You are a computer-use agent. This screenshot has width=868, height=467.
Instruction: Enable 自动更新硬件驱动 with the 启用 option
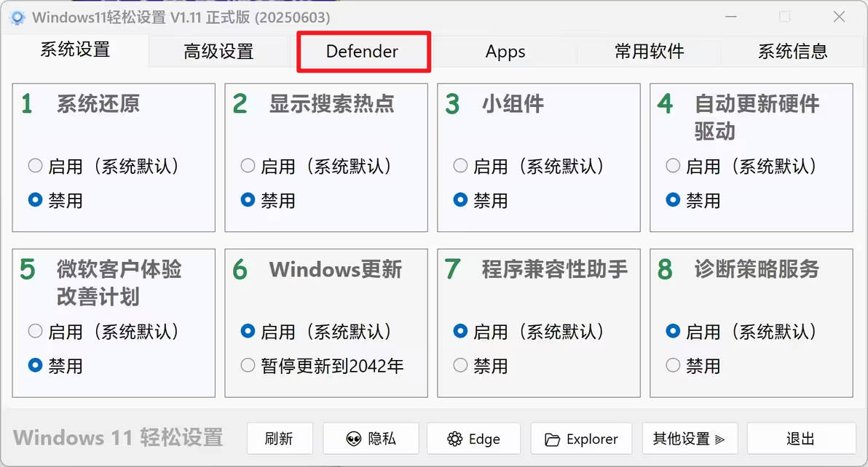673,166
